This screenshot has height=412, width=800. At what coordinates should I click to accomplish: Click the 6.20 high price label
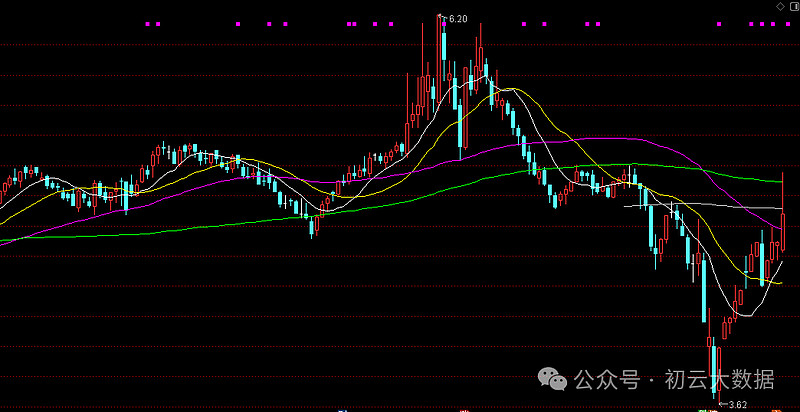click(x=458, y=18)
